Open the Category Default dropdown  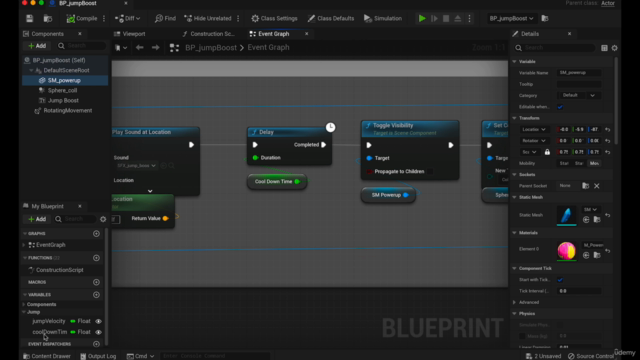tap(579, 96)
